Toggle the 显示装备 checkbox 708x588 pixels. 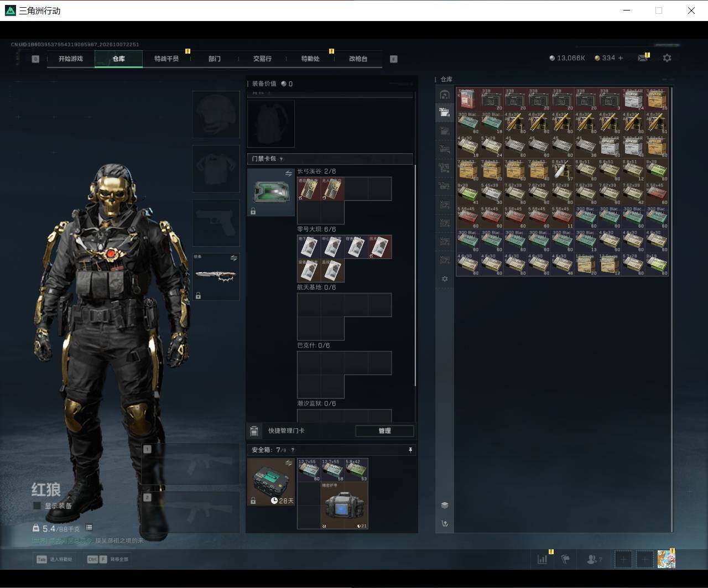[37, 506]
